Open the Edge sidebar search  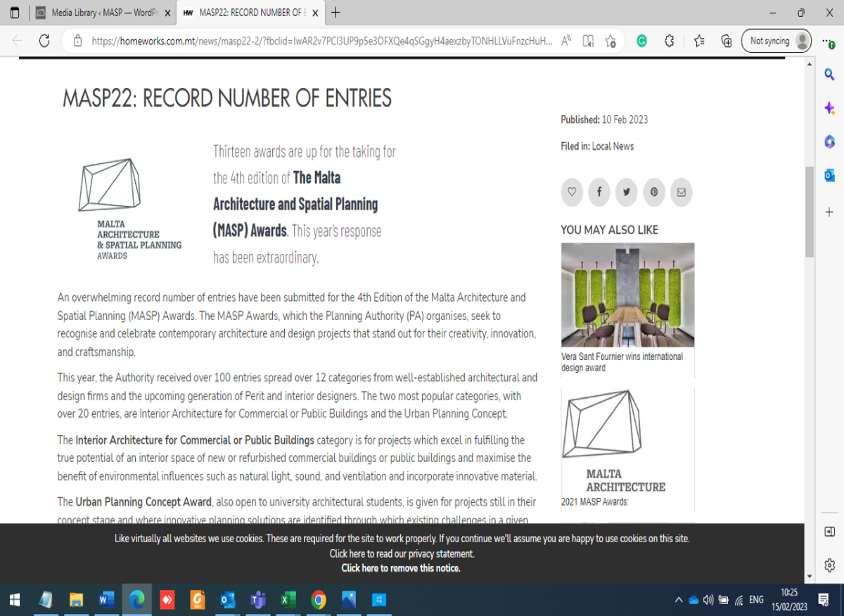829,75
